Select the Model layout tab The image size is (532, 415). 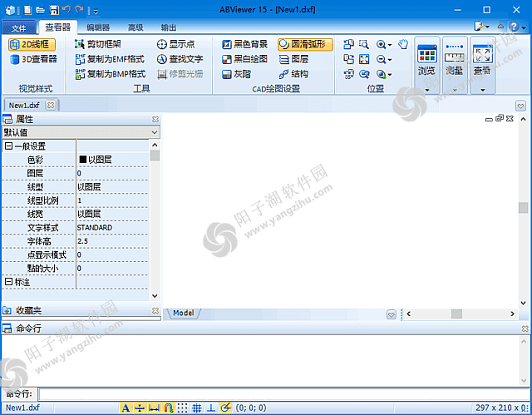(183, 313)
